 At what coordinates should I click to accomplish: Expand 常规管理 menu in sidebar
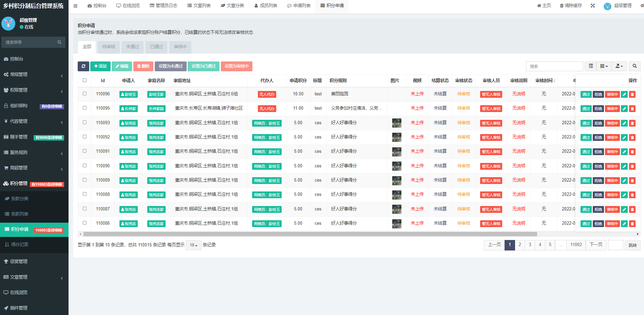click(34, 74)
